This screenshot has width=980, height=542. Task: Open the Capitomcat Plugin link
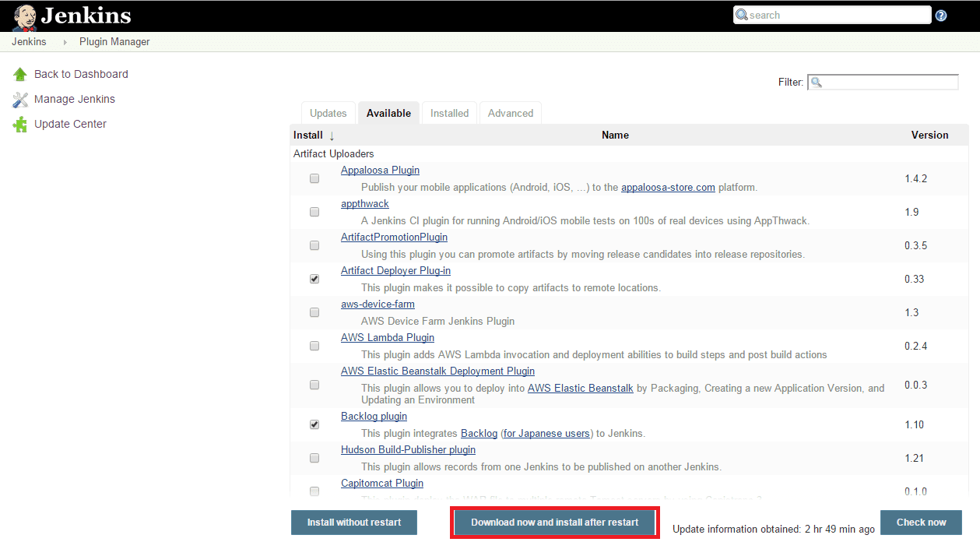pyautogui.click(x=382, y=484)
